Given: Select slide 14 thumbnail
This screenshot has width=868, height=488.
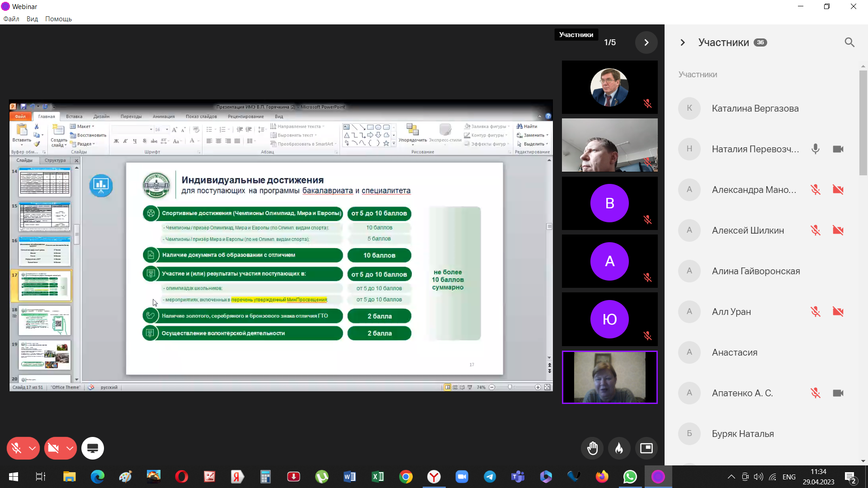Looking at the screenshot, I should [x=45, y=182].
